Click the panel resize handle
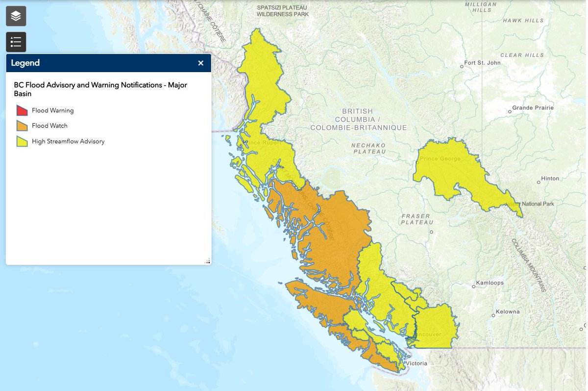Screen dimensions: 588x391 click(x=208, y=261)
